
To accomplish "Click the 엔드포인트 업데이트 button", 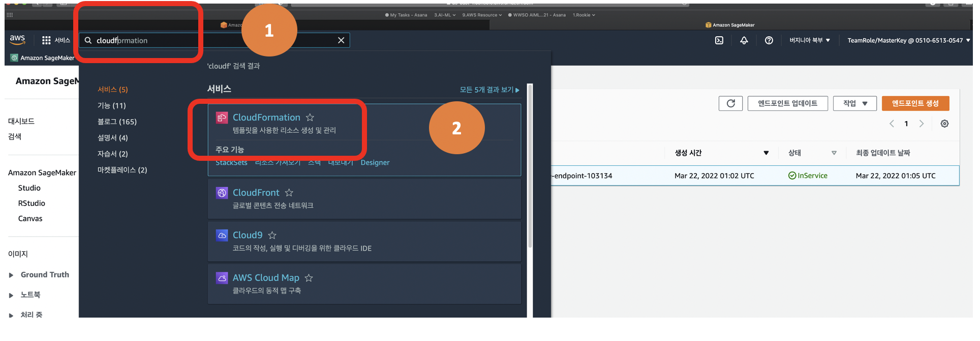I will click(788, 103).
